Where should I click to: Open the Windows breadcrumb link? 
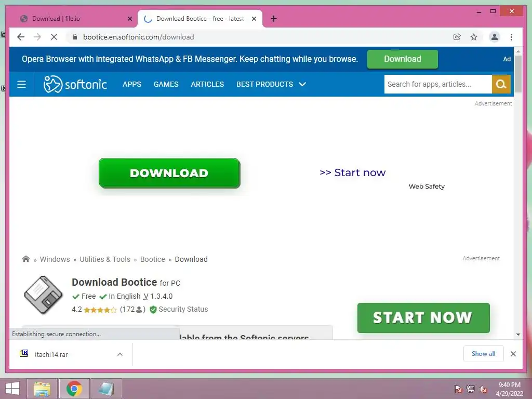(x=55, y=259)
